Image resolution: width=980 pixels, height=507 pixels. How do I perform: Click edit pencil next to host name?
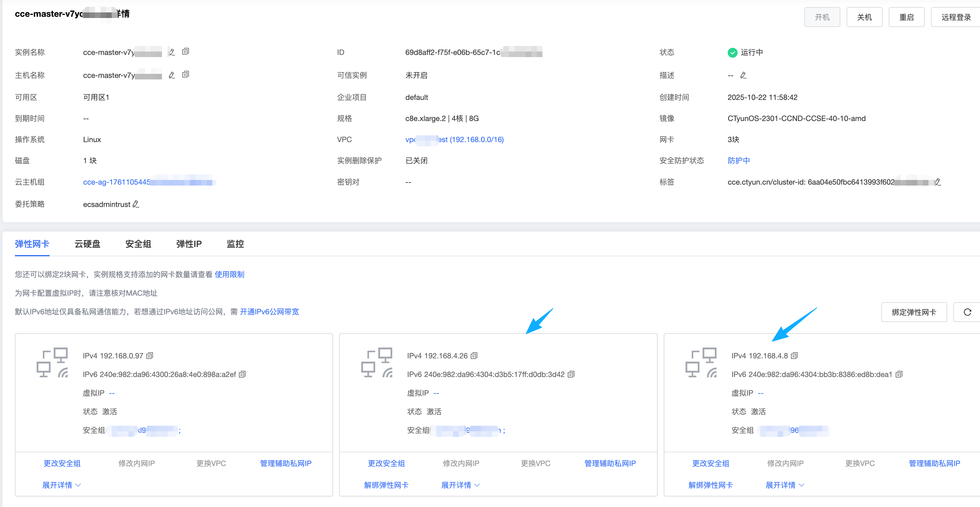pyautogui.click(x=172, y=75)
